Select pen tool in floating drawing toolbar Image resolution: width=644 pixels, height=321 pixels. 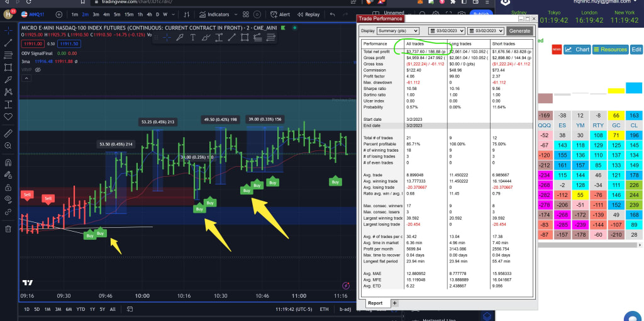179,38
